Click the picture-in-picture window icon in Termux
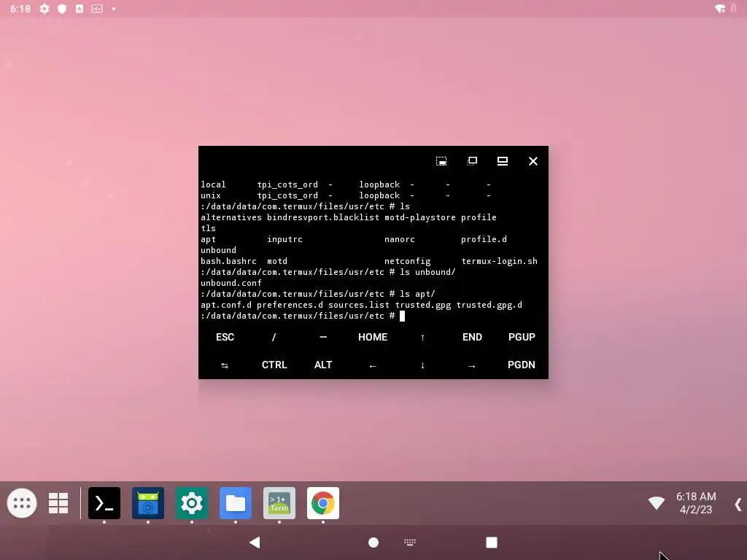This screenshot has width=747, height=560. click(441, 161)
